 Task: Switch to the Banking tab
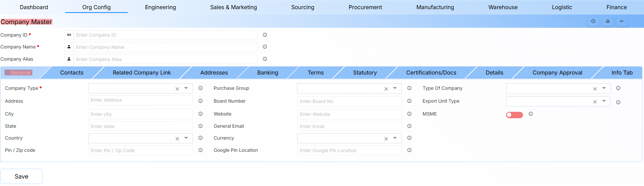[267, 73]
